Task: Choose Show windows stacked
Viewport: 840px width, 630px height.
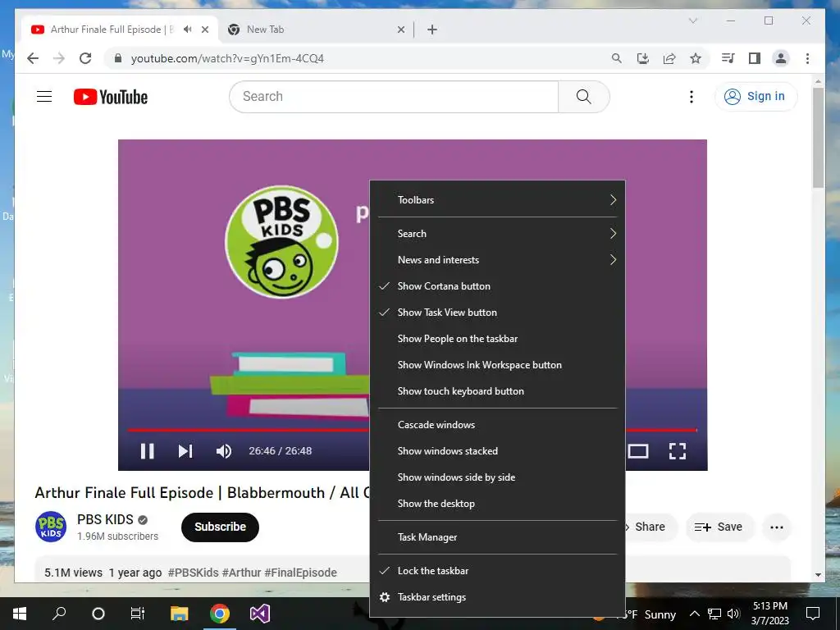Action: [497, 451]
